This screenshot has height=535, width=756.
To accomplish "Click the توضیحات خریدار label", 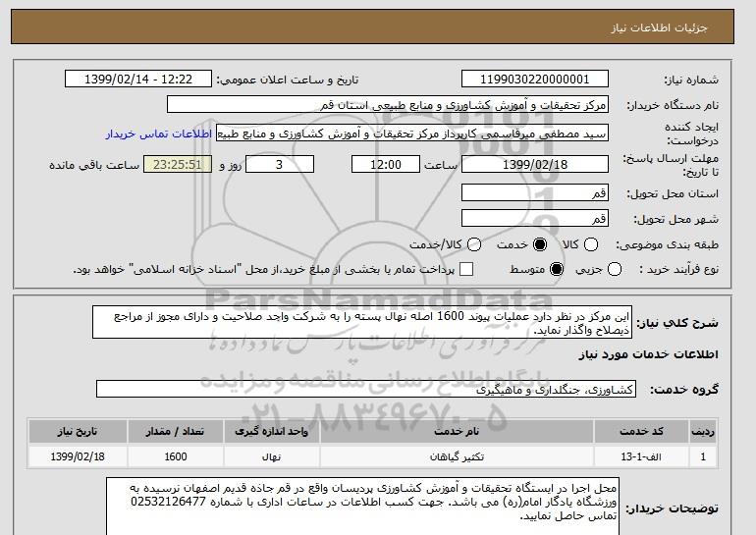I will pyautogui.click(x=673, y=508).
